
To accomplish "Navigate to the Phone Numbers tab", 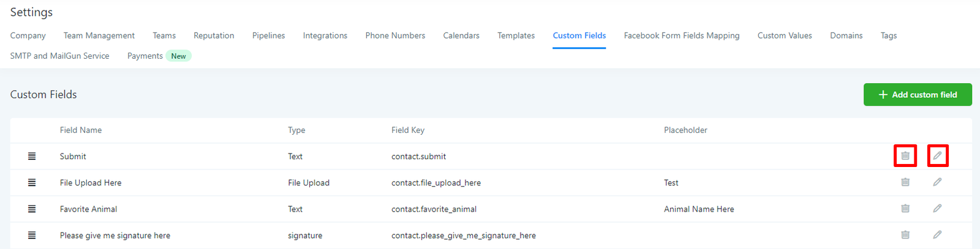I will click(x=395, y=35).
